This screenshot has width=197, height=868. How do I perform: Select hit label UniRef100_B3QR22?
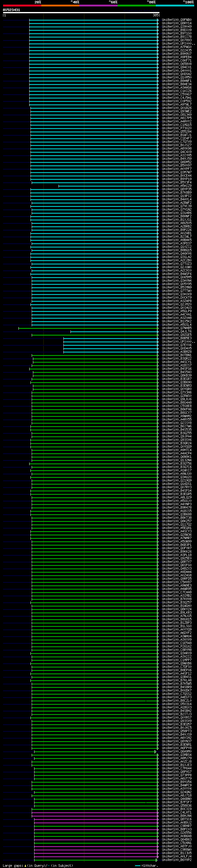click(177, 358)
